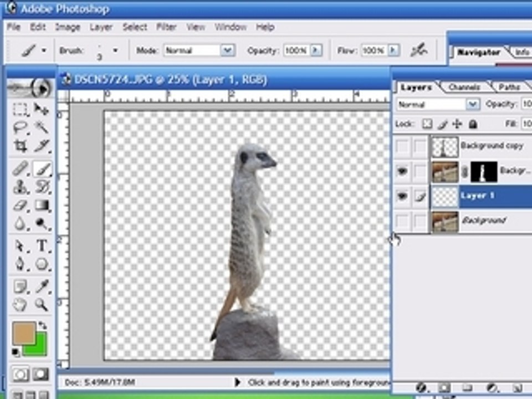Select the Clone Stamp tool
The width and height of the screenshot is (532, 399).
click(21, 187)
